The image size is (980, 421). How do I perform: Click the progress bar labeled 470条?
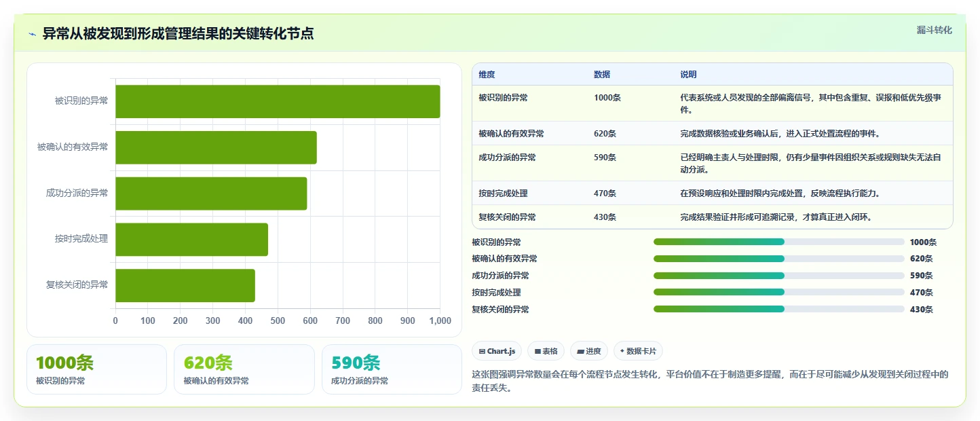(x=778, y=292)
